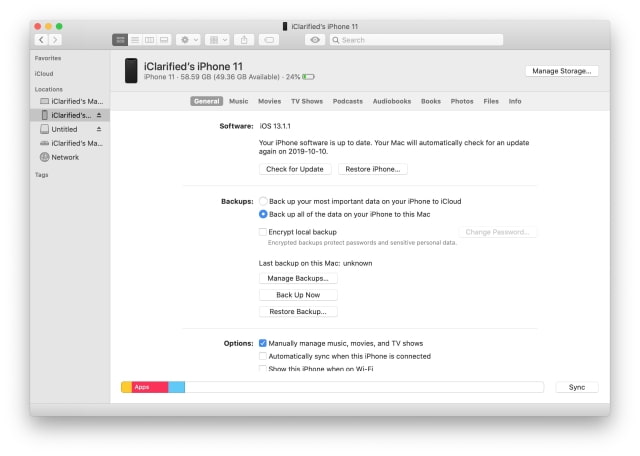The width and height of the screenshot is (640, 456).
Task: Eject the Untitled volume
Action: tap(99, 129)
